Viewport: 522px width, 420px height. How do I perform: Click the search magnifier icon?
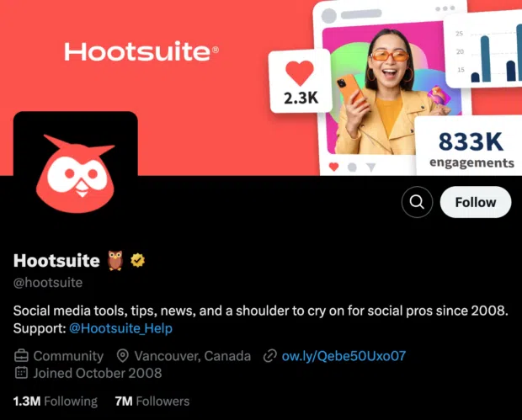pyautogui.click(x=417, y=202)
